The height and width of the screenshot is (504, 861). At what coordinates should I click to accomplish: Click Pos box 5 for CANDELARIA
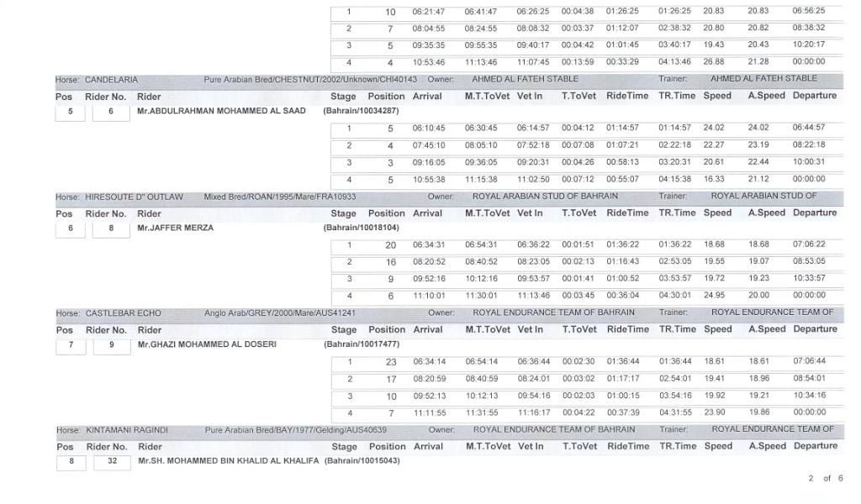71,112
